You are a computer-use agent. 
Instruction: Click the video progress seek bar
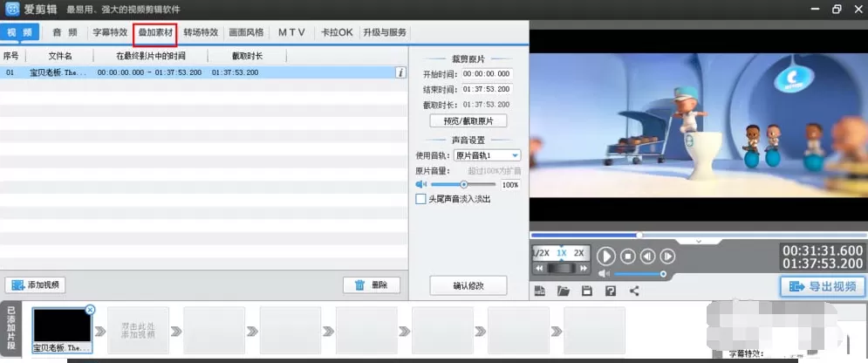[699, 236]
